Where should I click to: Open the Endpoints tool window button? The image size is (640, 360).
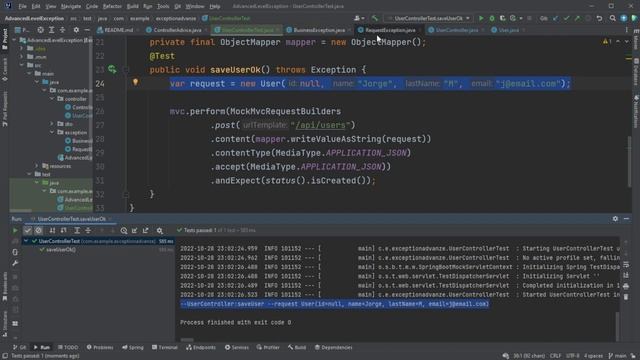[x=201, y=347]
